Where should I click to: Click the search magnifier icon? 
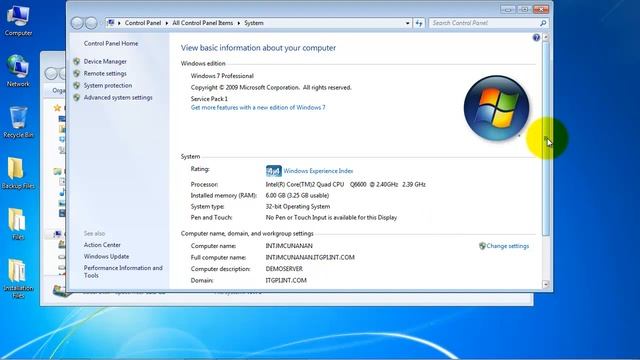(543, 23)
